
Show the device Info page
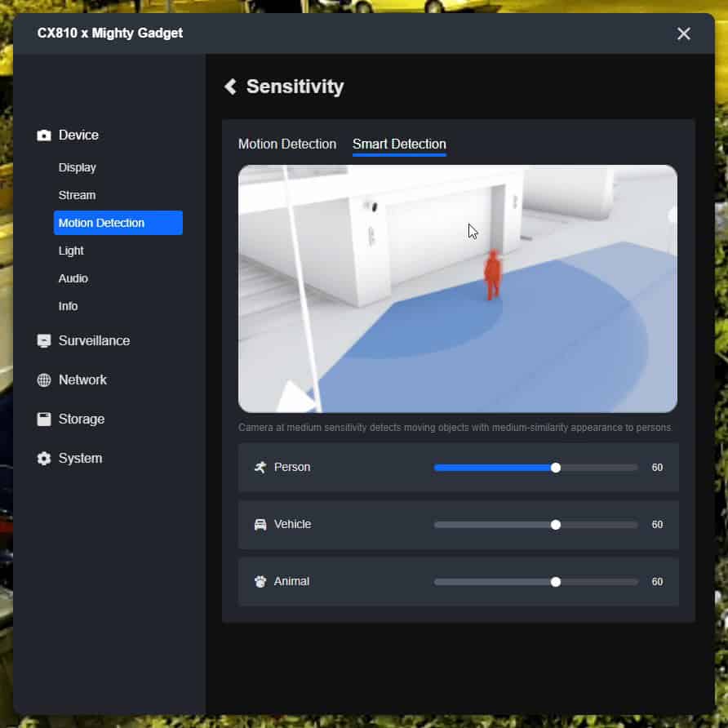[69, 306]
